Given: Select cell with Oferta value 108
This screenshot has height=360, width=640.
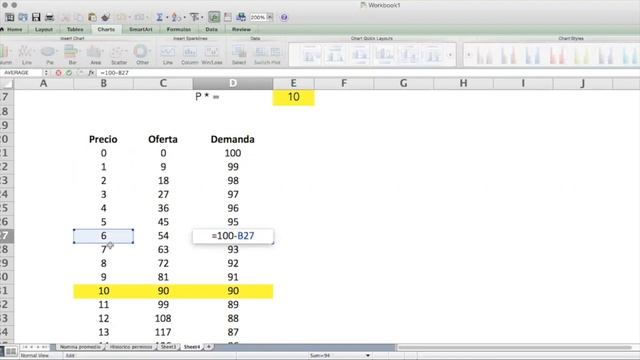Looking at the screenshot, I should point(163,318).
